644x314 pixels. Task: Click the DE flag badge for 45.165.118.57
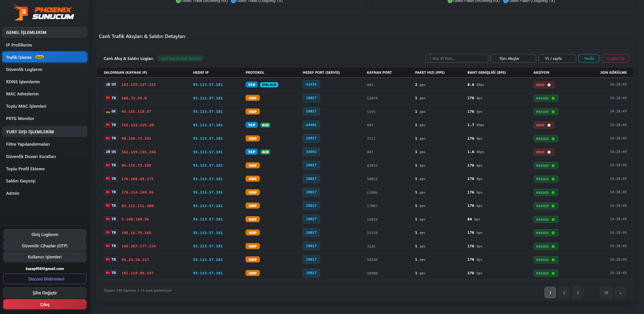point(111,111)
